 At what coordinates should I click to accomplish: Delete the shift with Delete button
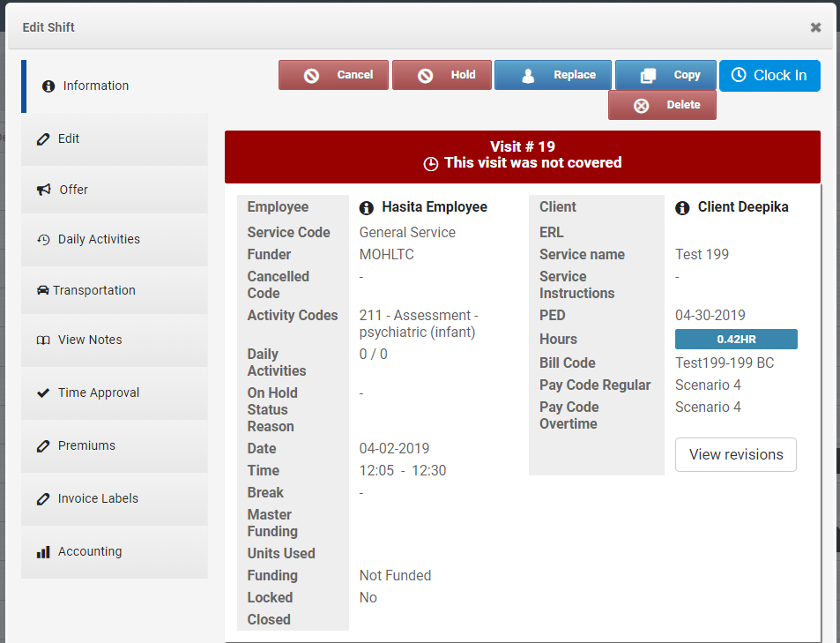(662, 105)
